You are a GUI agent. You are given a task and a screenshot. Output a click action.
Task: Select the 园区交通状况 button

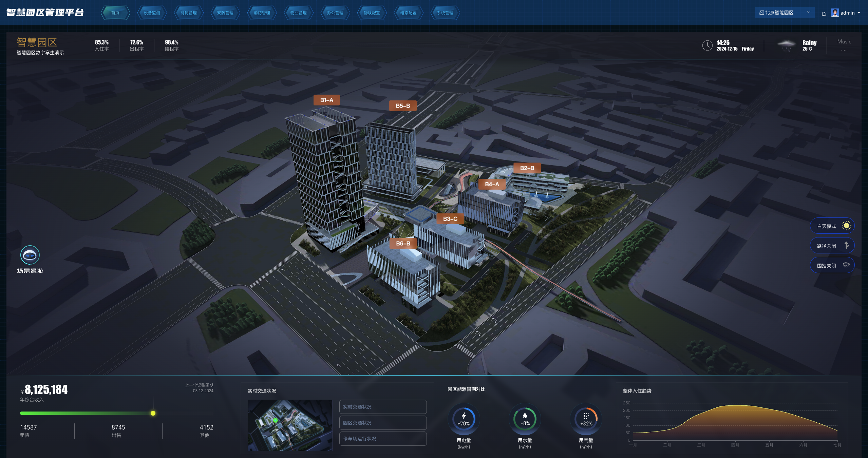383,423
